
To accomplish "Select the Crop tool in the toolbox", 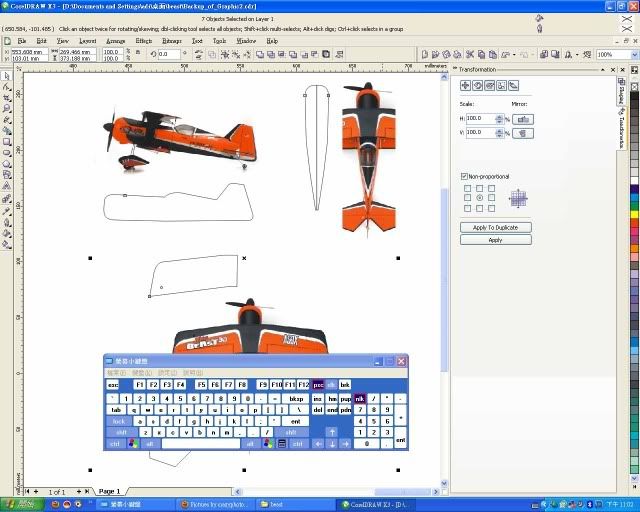I will pyautogui.click(x=7, y=98).
